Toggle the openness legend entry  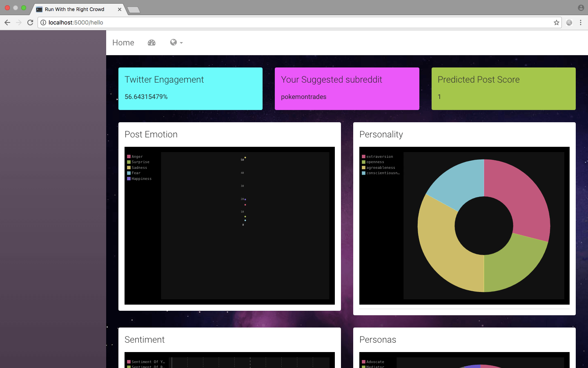(x=373, y=162)
